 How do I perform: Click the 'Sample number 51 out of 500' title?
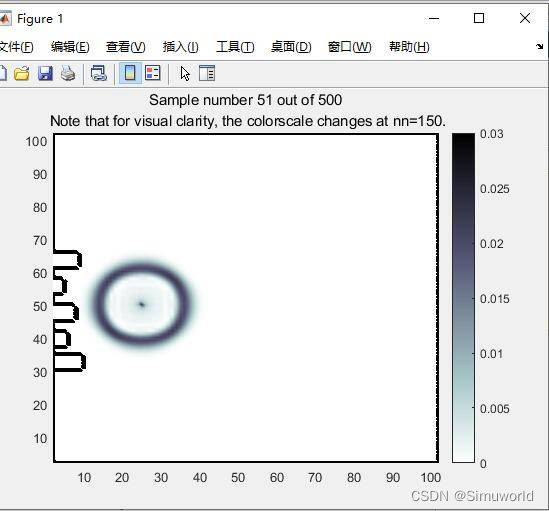245,100
